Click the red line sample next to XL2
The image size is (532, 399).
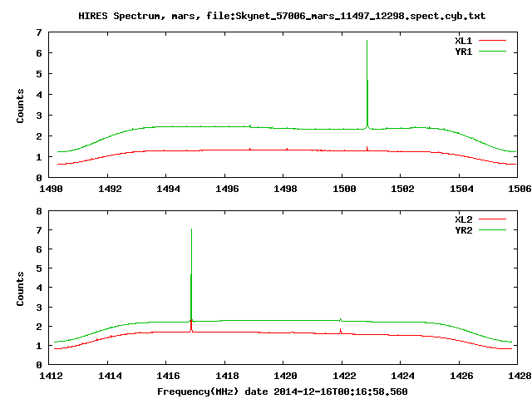point(492,219)
